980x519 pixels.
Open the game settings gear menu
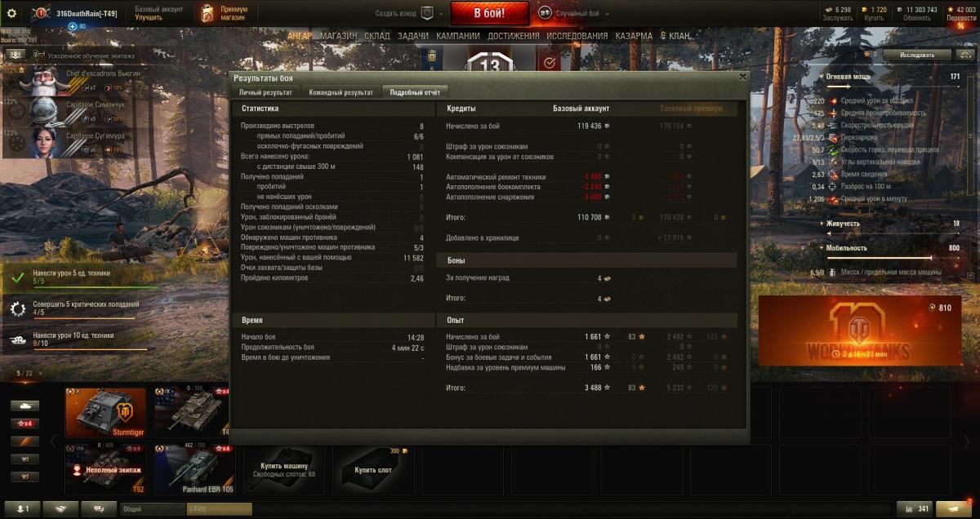tap(11, 13)
